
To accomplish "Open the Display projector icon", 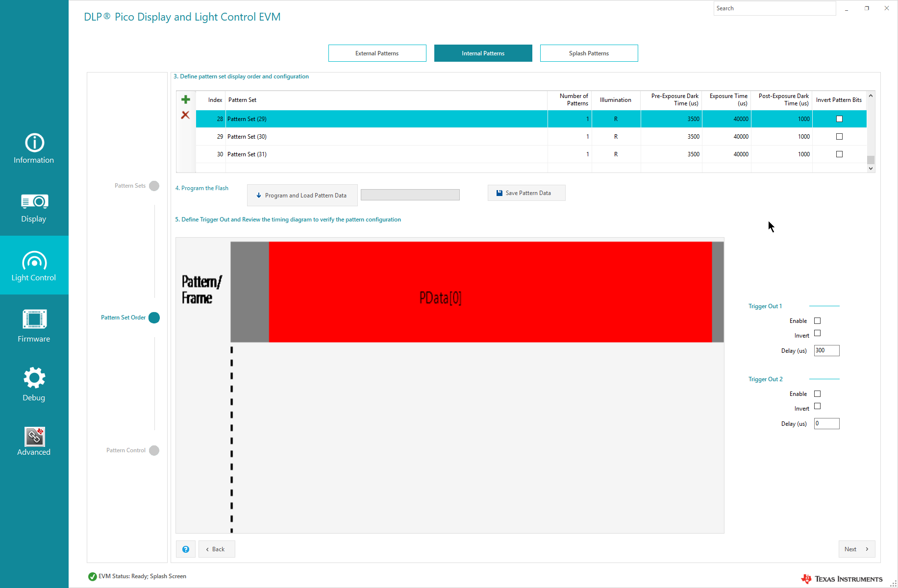I will click(x=34, y=201).
